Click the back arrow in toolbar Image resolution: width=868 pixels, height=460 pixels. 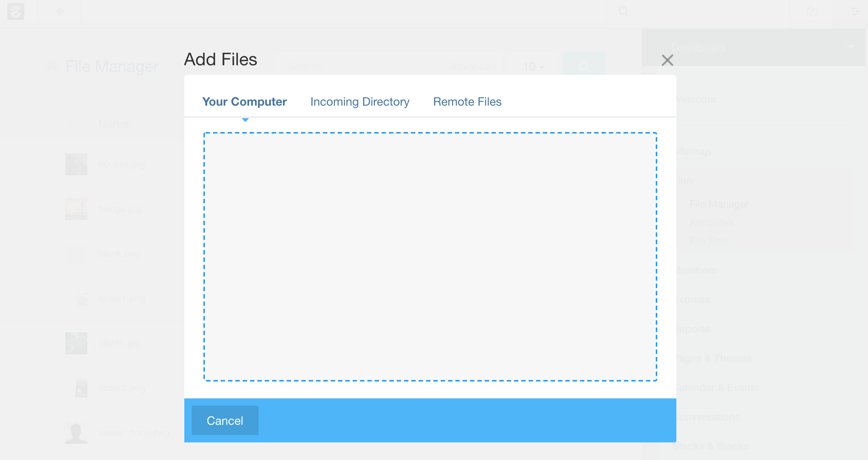pos(61,12)
